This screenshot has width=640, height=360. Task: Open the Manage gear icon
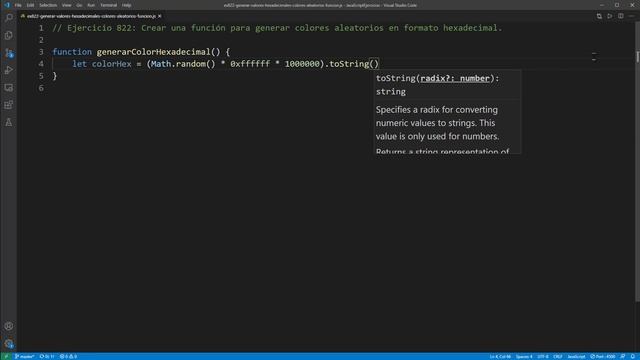click(x=9, y=344)
